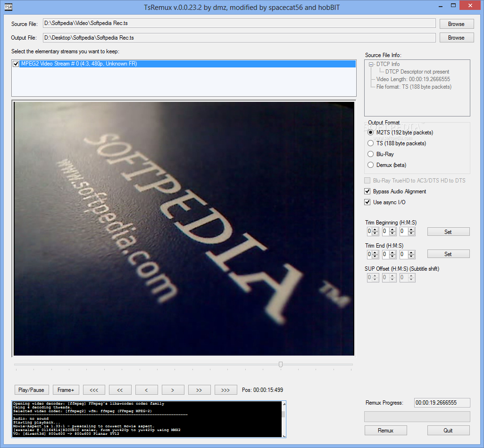This screenshot has width=484, height=448.
Task: Step back with the < button
Action: click(x=146, y=390)
